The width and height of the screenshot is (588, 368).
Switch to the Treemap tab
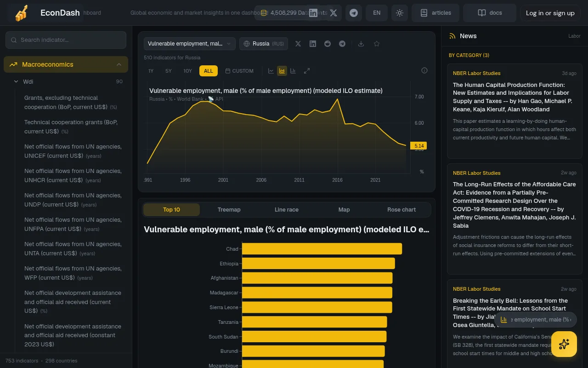[229, 210]
